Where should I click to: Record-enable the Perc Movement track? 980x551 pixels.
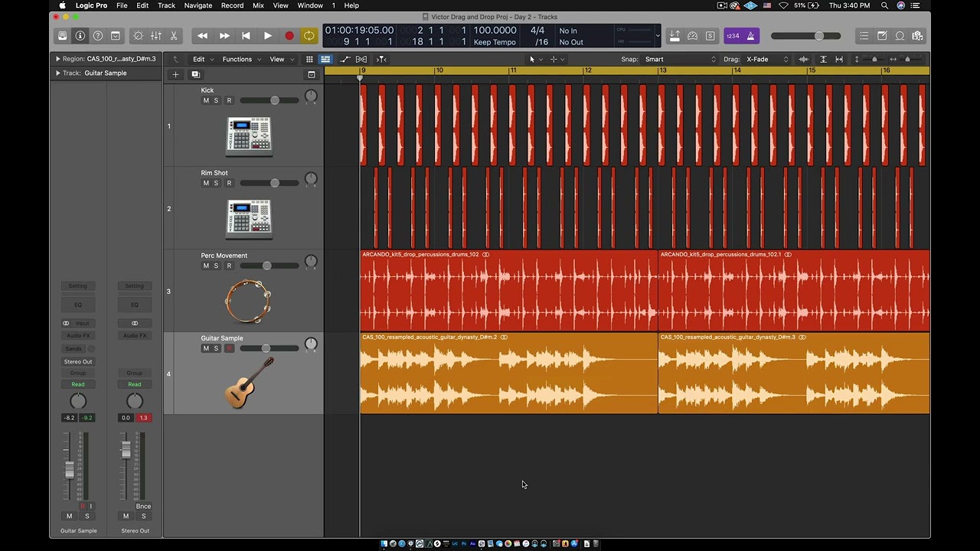pyautogui.click(x=228, y=266)
